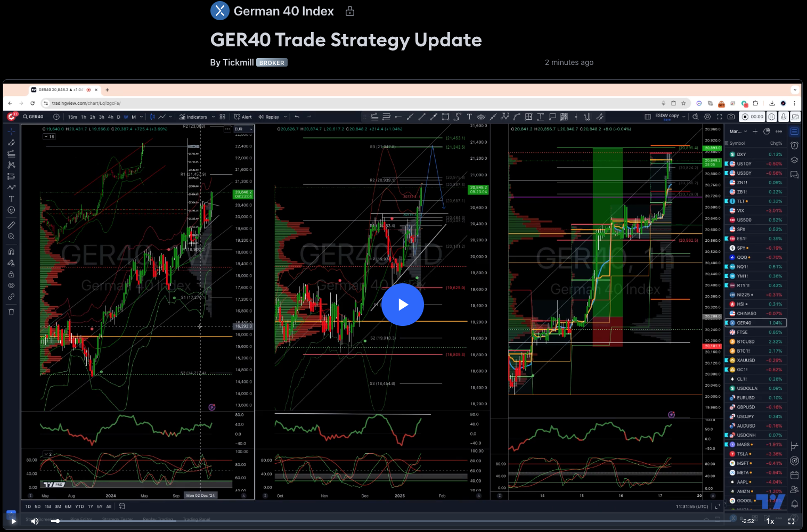Open the EUR currency dropdown on price scale
807x532 pixels.
[243, 129]
